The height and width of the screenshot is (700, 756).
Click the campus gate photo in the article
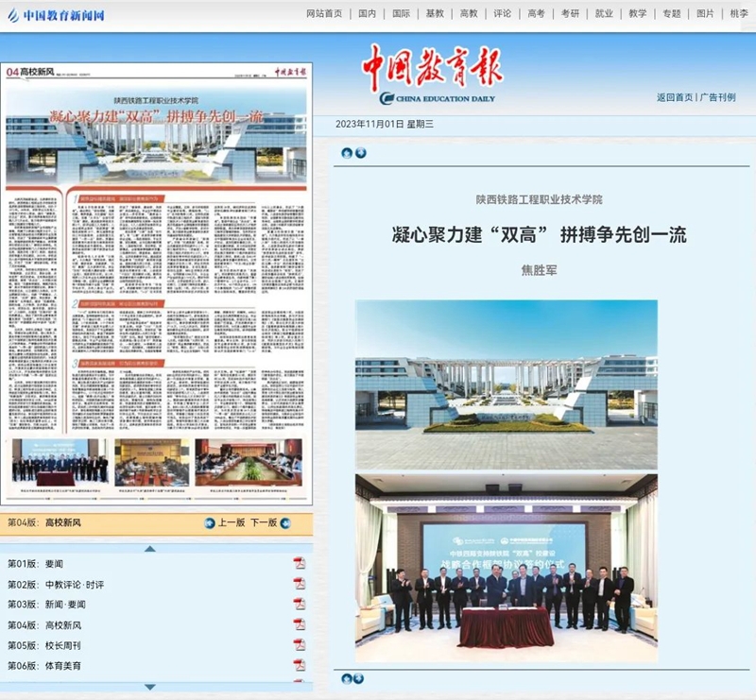coord(507,384)
